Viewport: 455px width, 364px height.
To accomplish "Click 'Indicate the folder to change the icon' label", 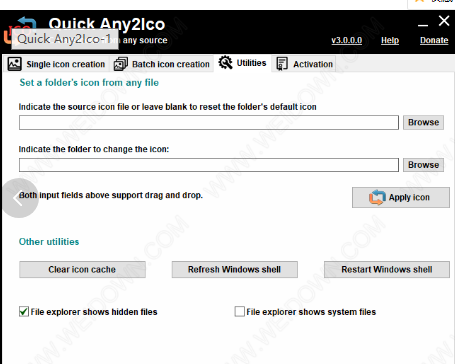I will (94, 149).
